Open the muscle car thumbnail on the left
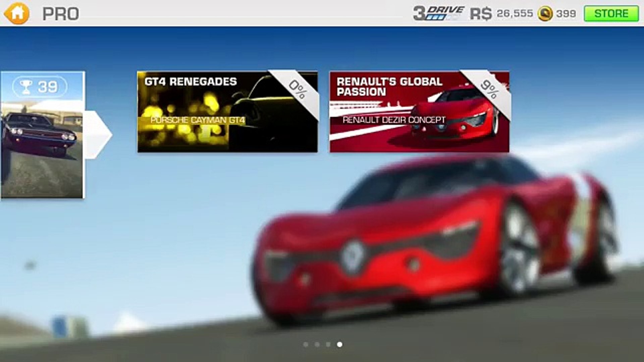The width and height of the screenshot is (644, 362). tap(42, 147)
